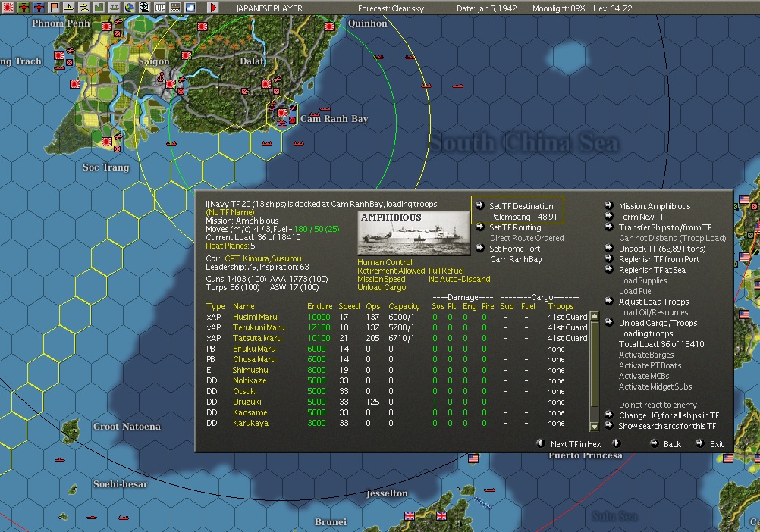This screenshot has height=532, width=760.
Task: Click the arrow beside Form New TF
Action: click(609, 216)
